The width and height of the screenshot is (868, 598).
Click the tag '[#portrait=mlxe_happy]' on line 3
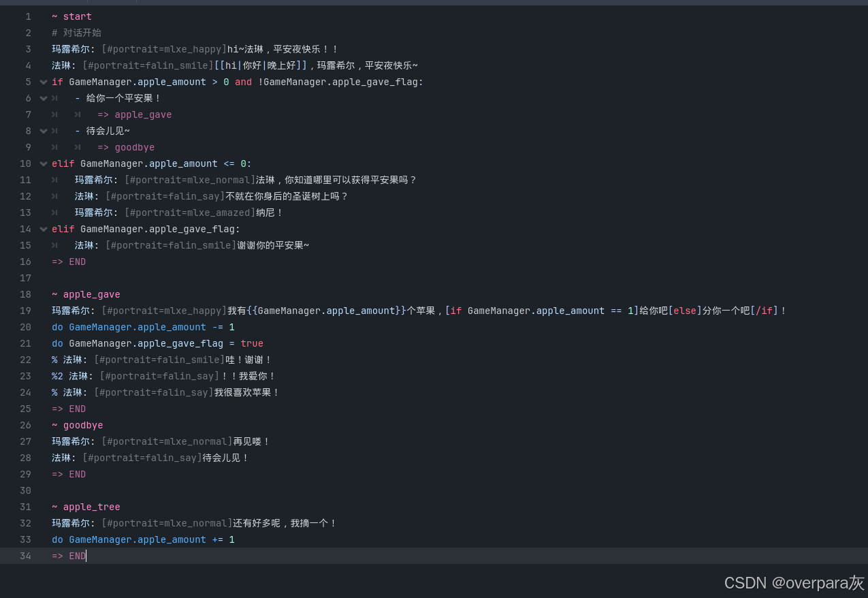pos(164,49)
